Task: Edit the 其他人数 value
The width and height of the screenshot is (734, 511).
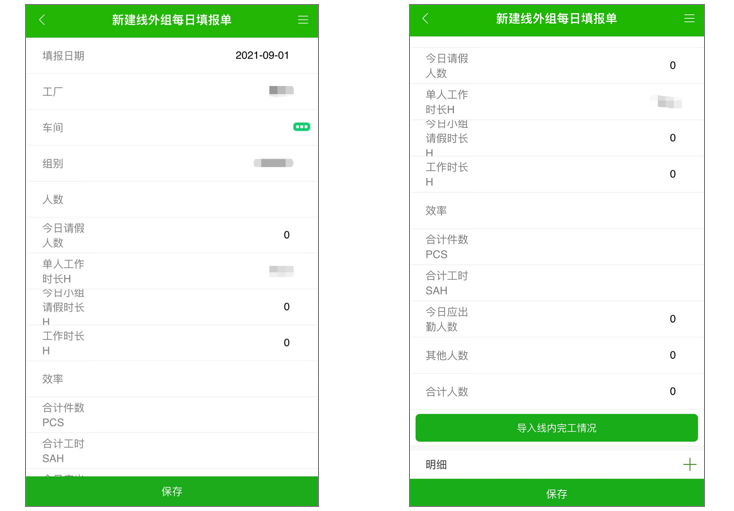Action: (x=673, y=355)
